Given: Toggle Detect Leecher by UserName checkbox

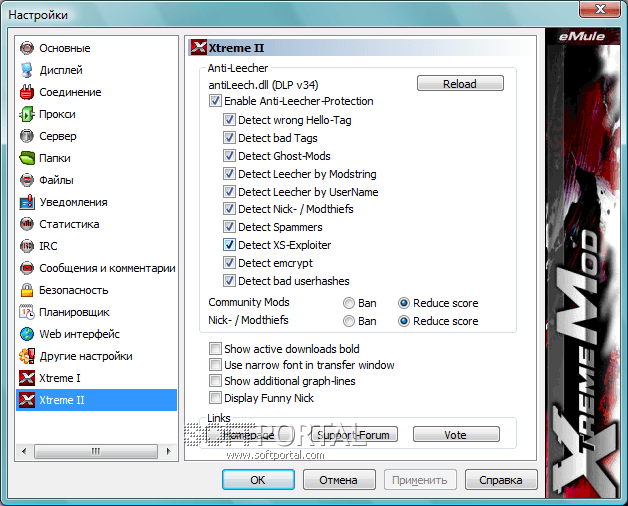Looking at the screenshot, I should 229,192.
